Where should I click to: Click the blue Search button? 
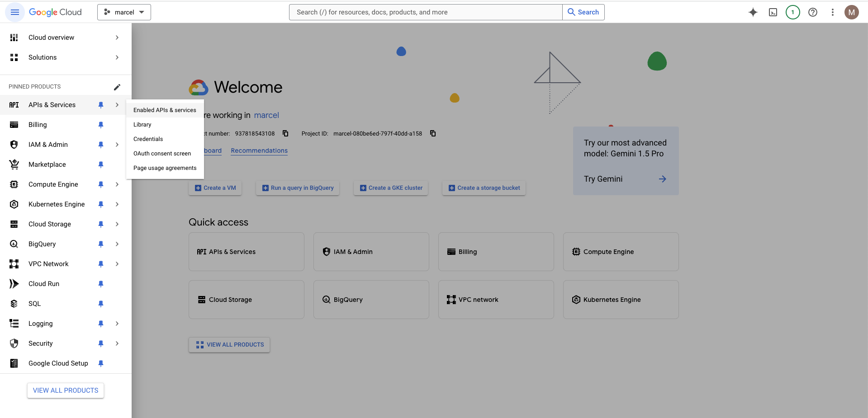point(583,12)
